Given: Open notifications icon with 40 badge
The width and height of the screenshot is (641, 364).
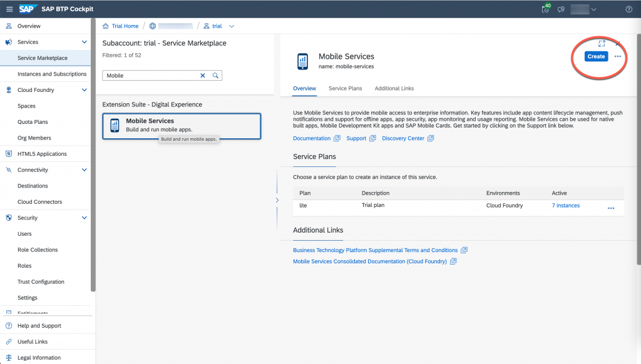Looking at the screenshot, I should pos(546,9).
